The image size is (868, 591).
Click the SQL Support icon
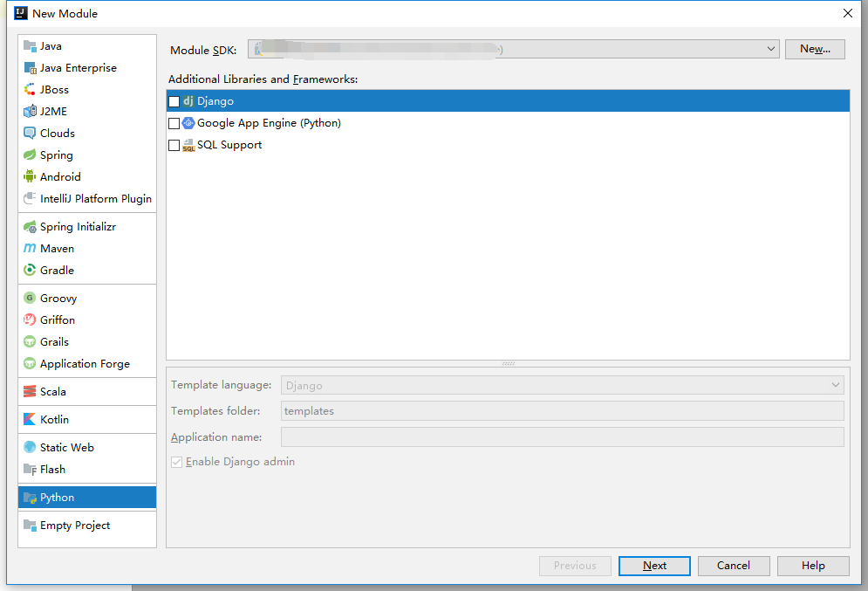(188, 145)
